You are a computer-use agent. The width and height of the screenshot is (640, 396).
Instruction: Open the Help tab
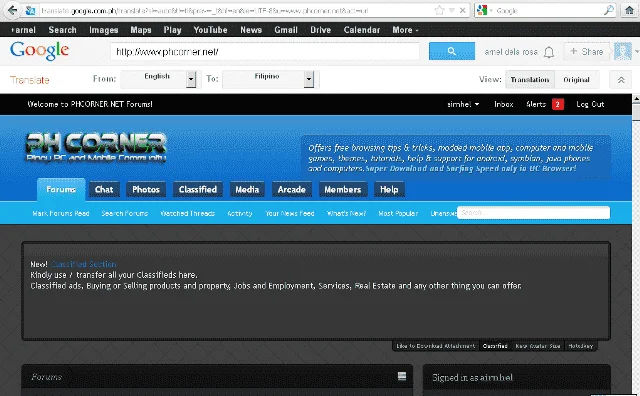coord(389,189)
